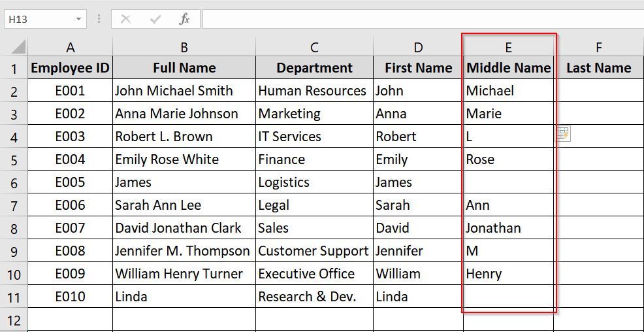Select the empty middle name cell for James
Viewport: 644px width, 332px height.
(x=508, y=182)
